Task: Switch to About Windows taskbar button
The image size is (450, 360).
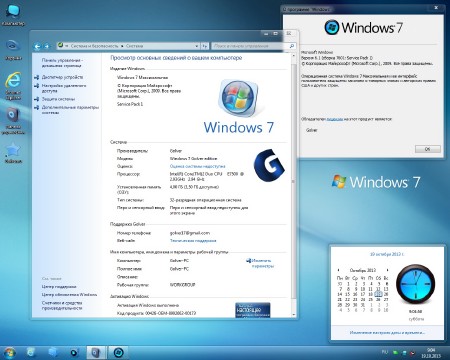Action: click(118, 352)
